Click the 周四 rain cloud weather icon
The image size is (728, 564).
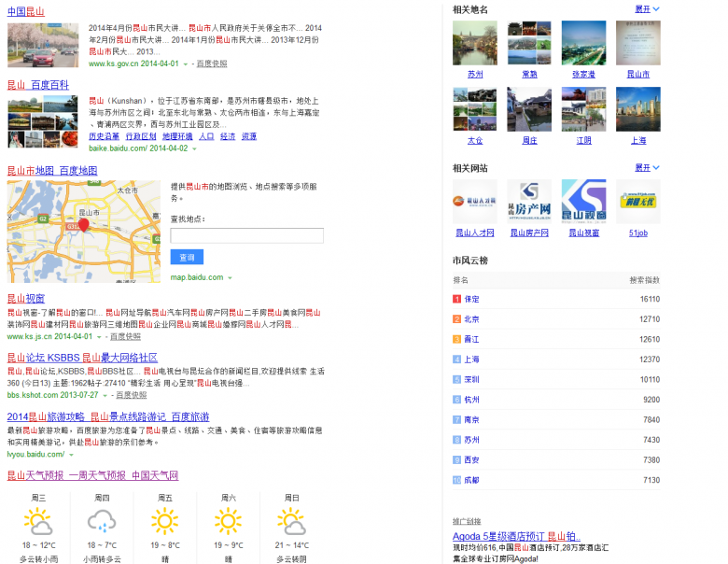click(x=102, y=521)
